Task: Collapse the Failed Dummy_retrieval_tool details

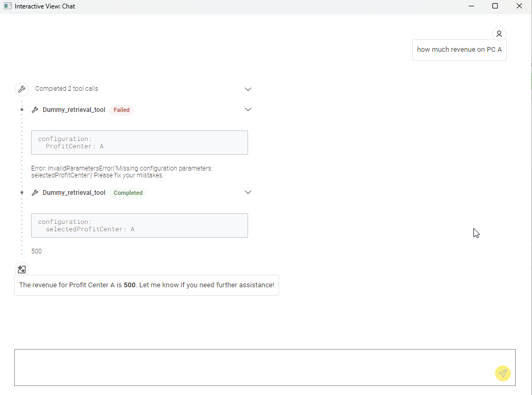Action: (248, 110)
